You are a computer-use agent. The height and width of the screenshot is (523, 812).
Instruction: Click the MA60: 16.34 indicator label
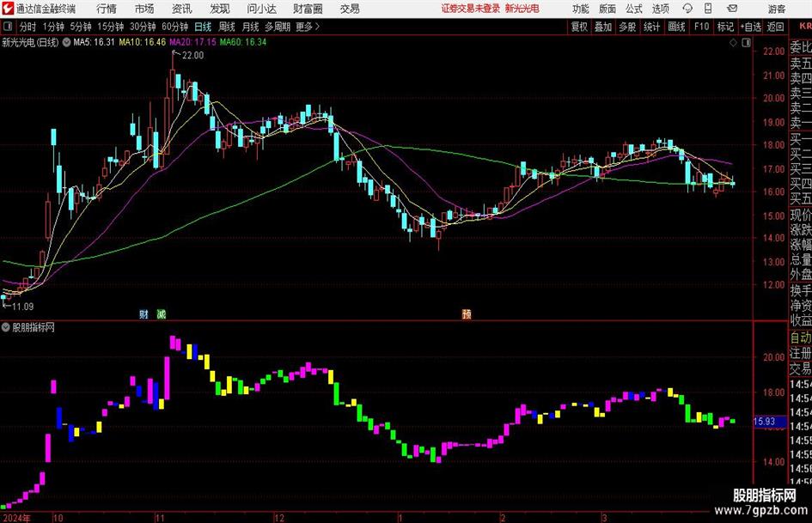(x=243, y=42)
